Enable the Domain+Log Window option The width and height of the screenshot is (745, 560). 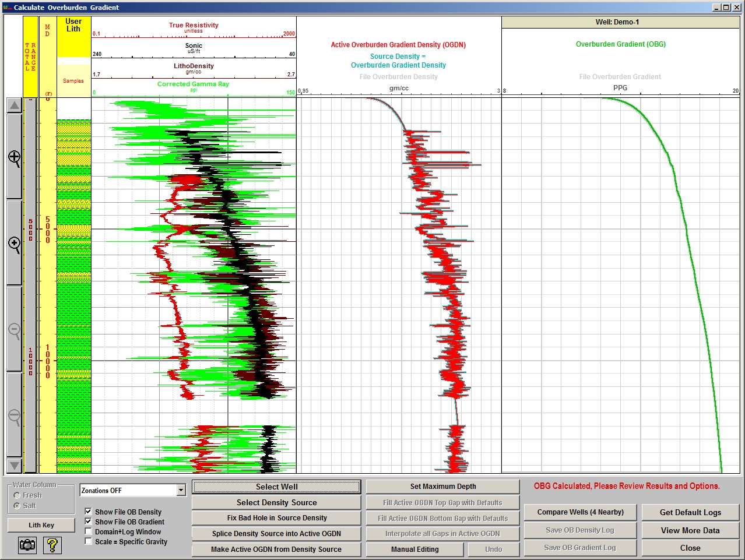(89, 531)
